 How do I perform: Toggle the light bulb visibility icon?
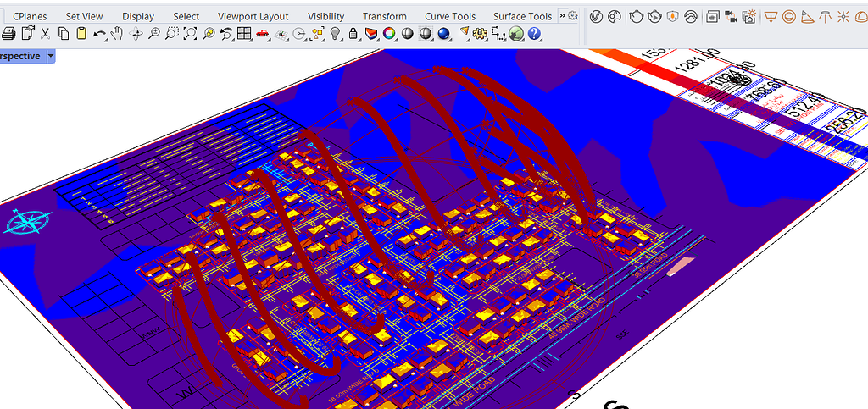pyautogui.click(x=336, y=34)
